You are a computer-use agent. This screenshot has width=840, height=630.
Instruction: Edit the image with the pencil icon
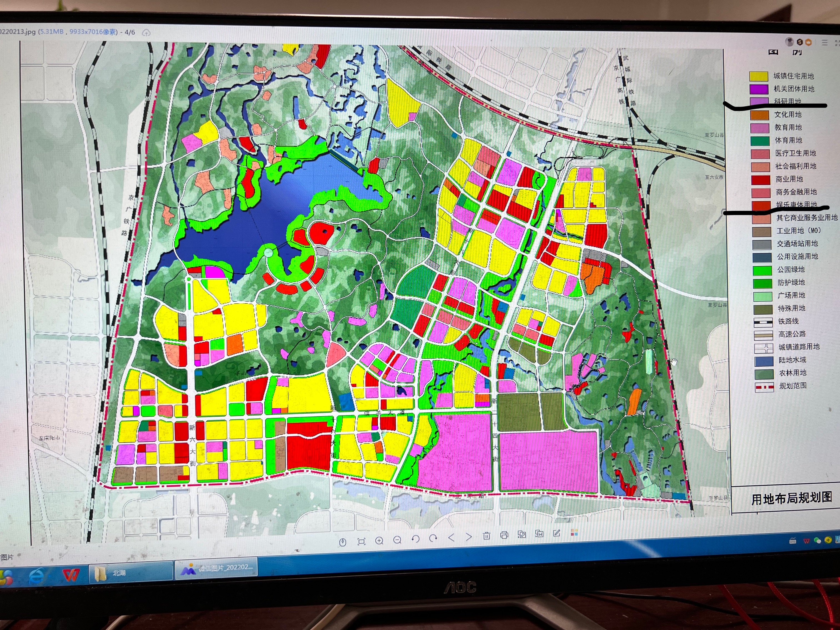coord(557,533)
